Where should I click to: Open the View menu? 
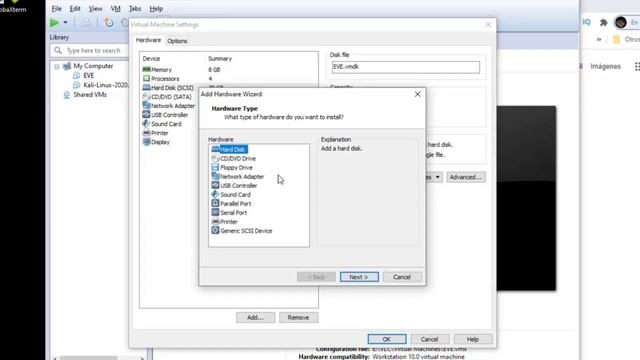[96, 9]
